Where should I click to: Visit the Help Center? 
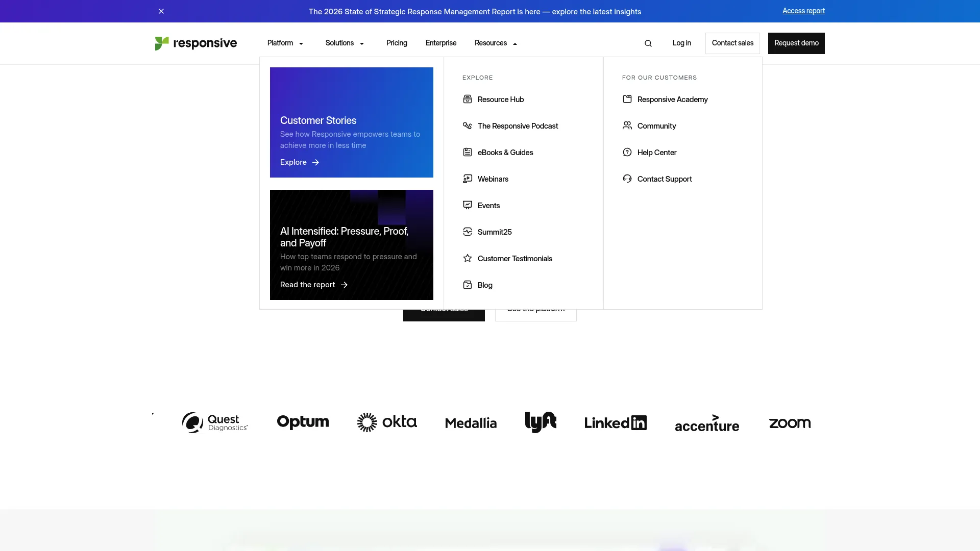657,153
